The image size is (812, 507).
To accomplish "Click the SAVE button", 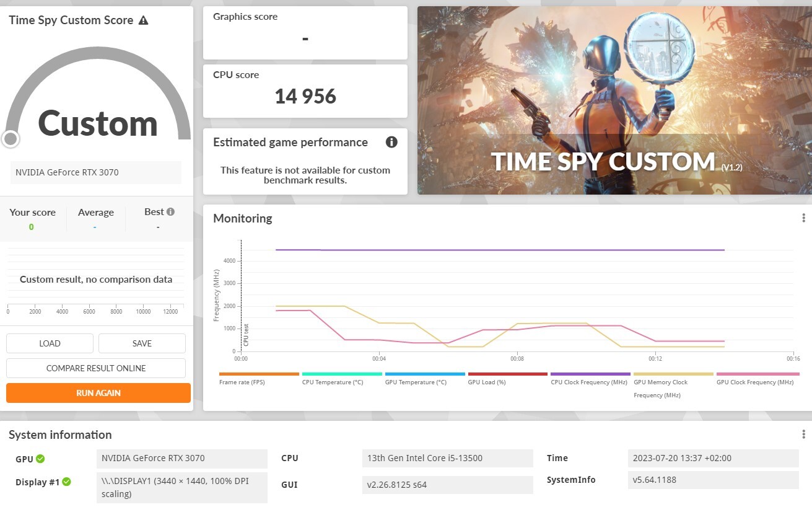I will 142,343.
